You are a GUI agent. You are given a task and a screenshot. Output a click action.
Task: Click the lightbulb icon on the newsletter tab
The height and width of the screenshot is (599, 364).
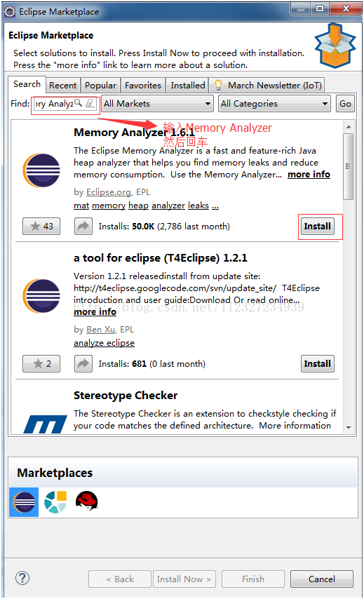pyautogui.click(x=219, y=85)
